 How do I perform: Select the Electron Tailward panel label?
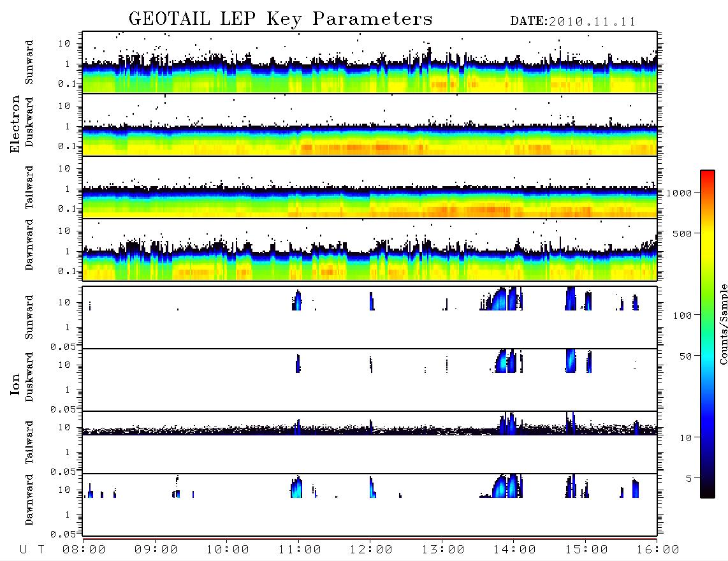click(29, 187)
